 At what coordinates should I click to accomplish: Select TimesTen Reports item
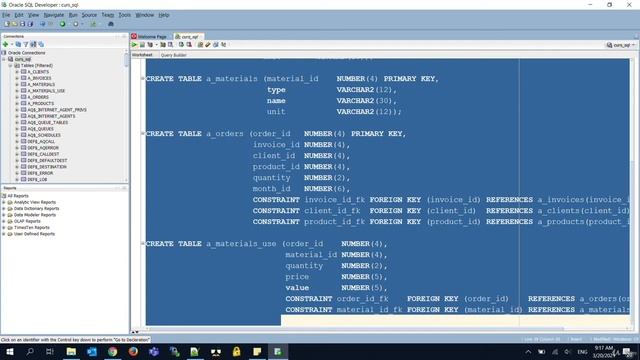(31, 227)
